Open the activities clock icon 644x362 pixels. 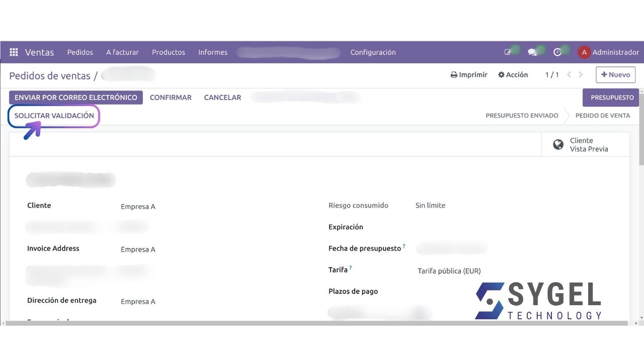click(557, 52)
